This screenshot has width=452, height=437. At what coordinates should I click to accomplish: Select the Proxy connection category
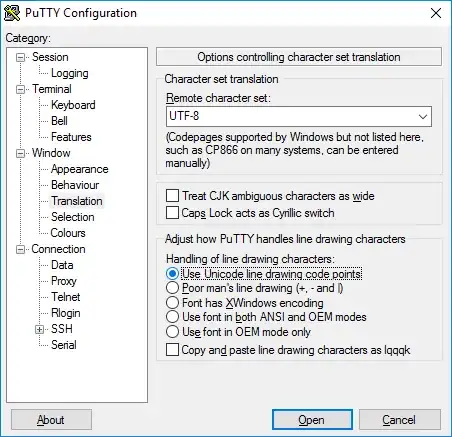[x=64, y=281]
